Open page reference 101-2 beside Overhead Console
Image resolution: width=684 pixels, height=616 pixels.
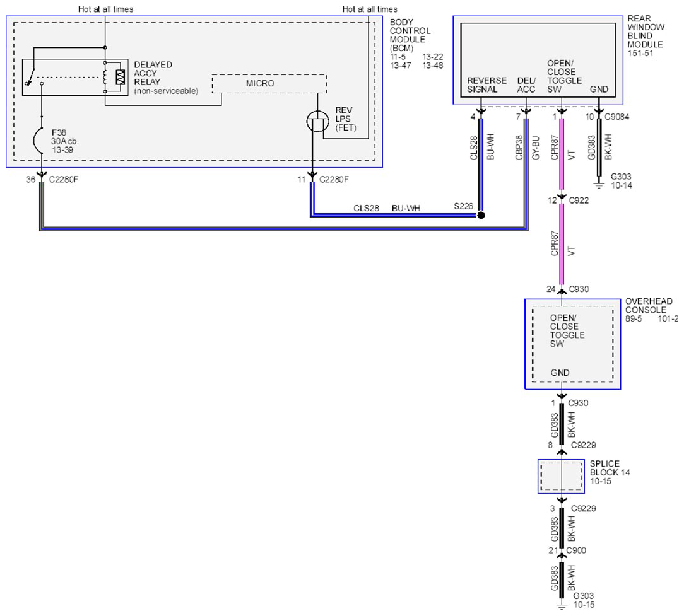(x=668, y=318)
